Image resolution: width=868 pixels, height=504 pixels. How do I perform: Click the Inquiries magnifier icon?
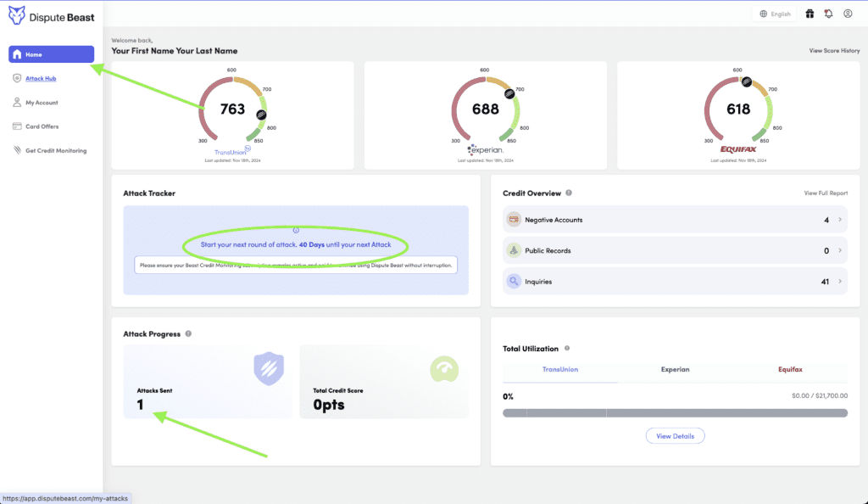click(513, 281)
